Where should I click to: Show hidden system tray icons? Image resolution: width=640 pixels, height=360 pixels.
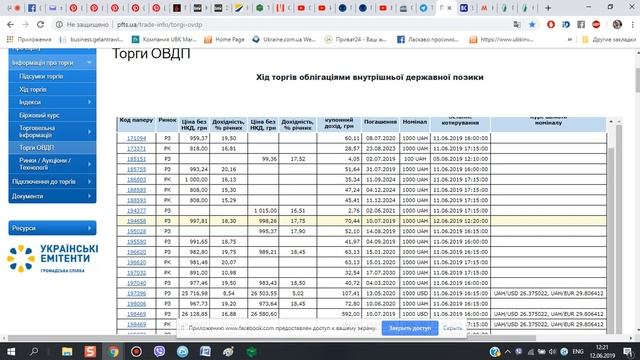point(507,351)
